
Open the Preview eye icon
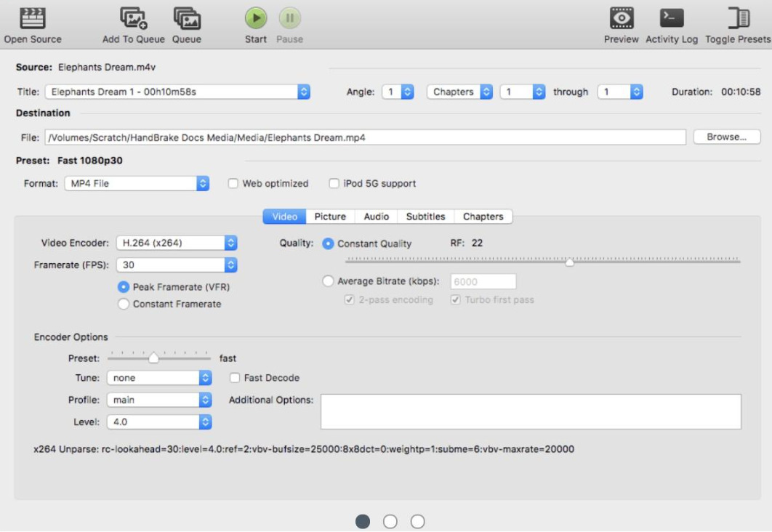[x=621, y=18]
